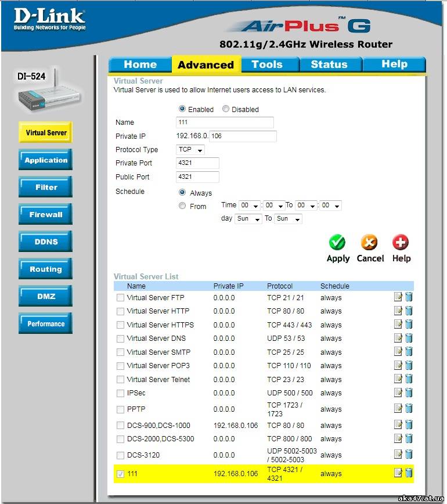
Task: Open the start hour time dropdown
Action: pyautogui.click(x=250, y=206)
